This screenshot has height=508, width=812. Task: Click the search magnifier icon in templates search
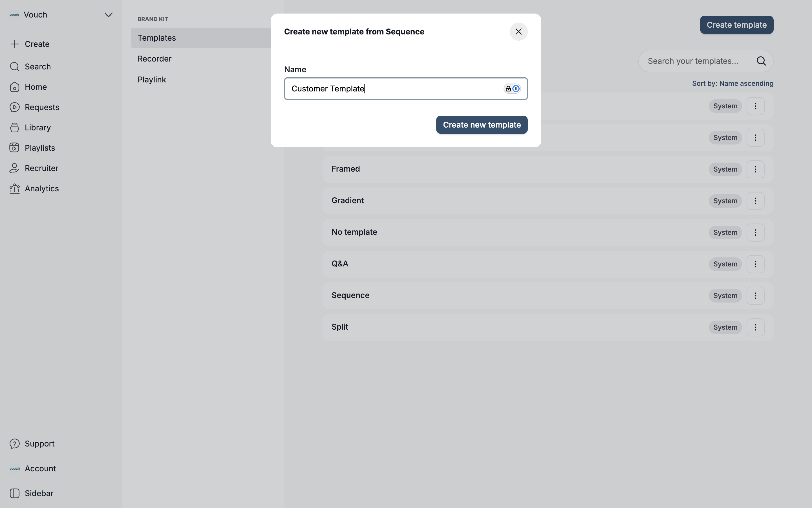point(761,61)
